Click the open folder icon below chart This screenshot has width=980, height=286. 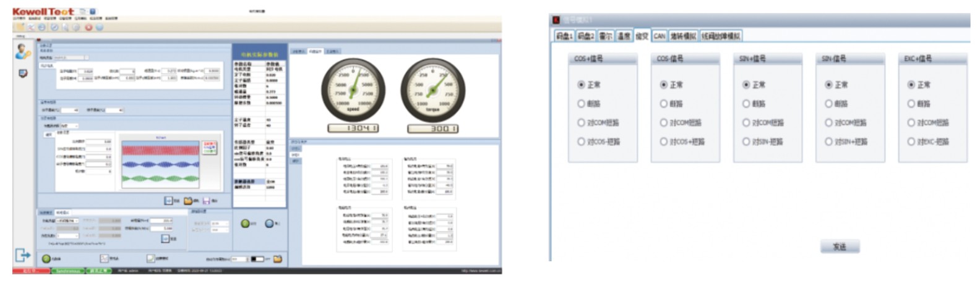188,201
